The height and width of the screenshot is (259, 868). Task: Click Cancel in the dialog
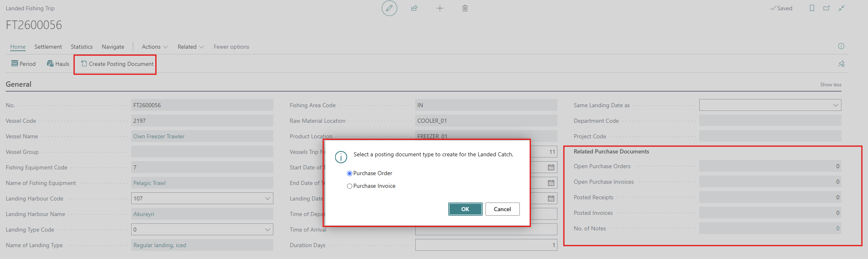(x=502, y=209)
